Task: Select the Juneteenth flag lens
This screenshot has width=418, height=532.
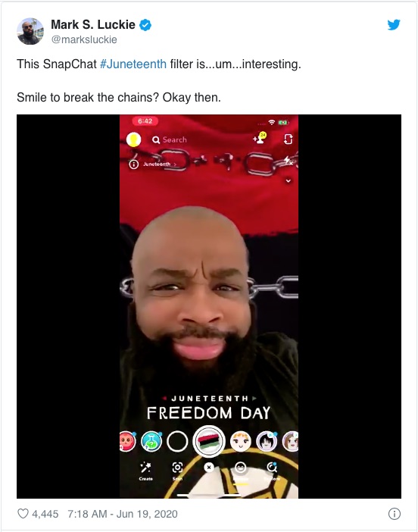Action: coord(209,441)
